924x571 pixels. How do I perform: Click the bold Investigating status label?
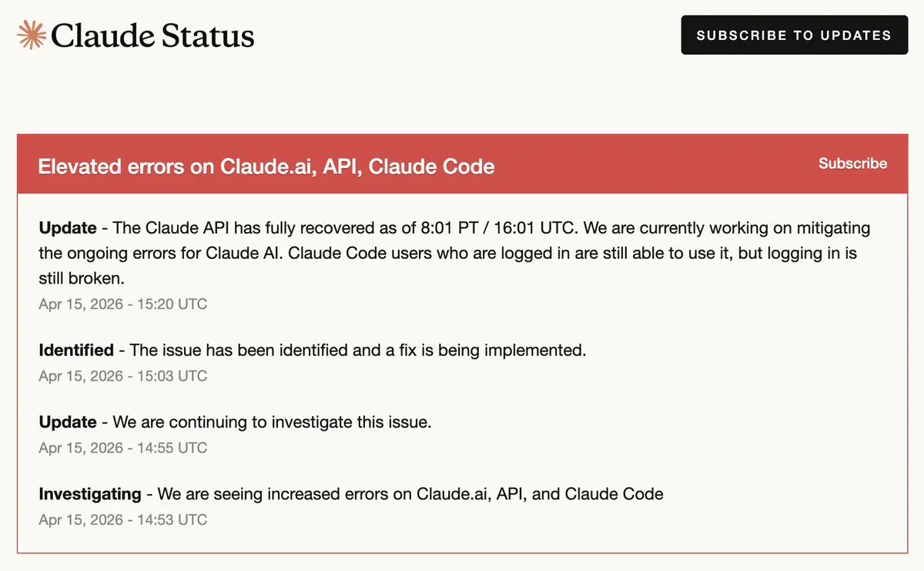[x=90, y=493]
